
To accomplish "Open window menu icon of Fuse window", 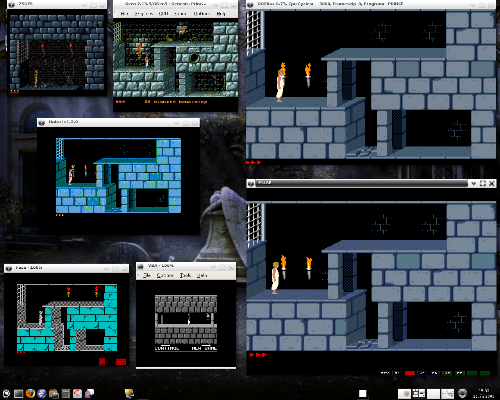I will (x=9, y=268).
